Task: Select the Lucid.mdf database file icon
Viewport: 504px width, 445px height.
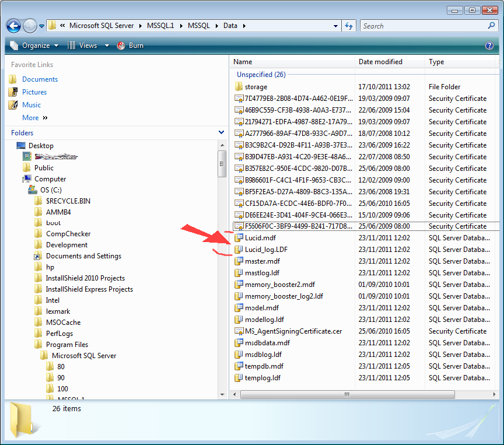Action: 239,238
